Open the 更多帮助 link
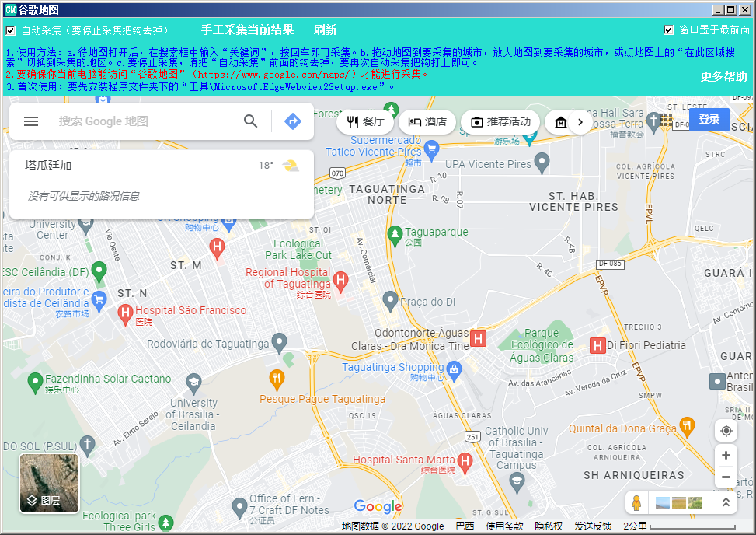 [723, 77]
